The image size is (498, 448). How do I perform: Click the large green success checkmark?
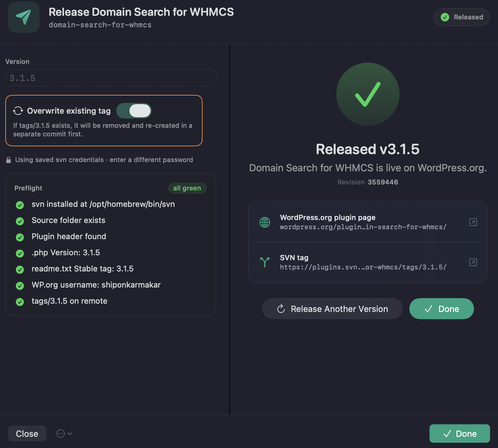tap(368, 94)
